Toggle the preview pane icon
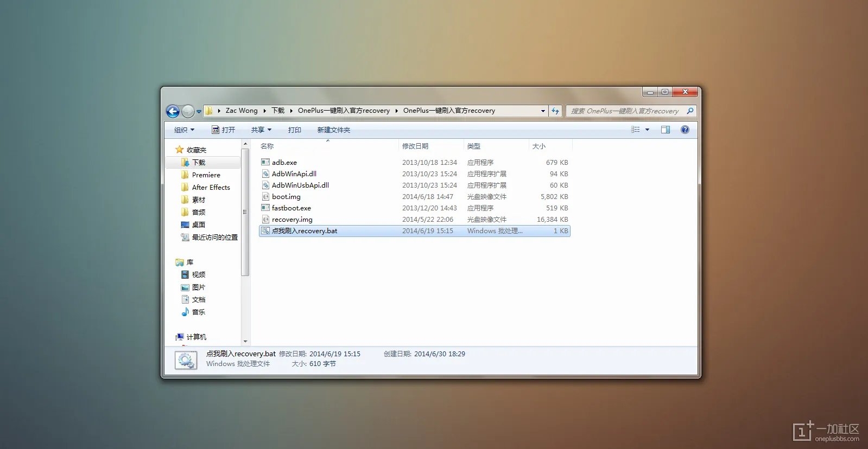Image resolution: width=868 pixels, height=449 pixels. coord(665,130)
